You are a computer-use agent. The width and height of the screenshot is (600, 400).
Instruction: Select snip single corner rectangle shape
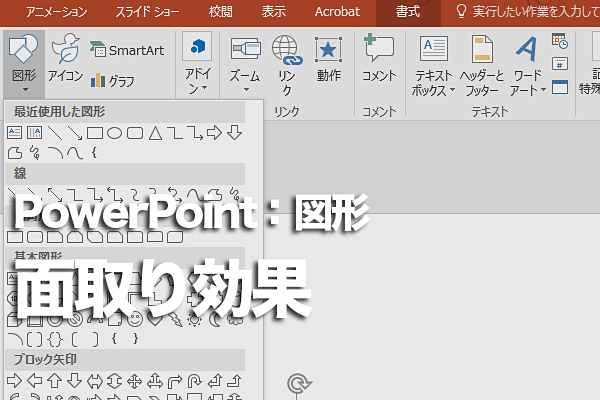pos(55,237)
